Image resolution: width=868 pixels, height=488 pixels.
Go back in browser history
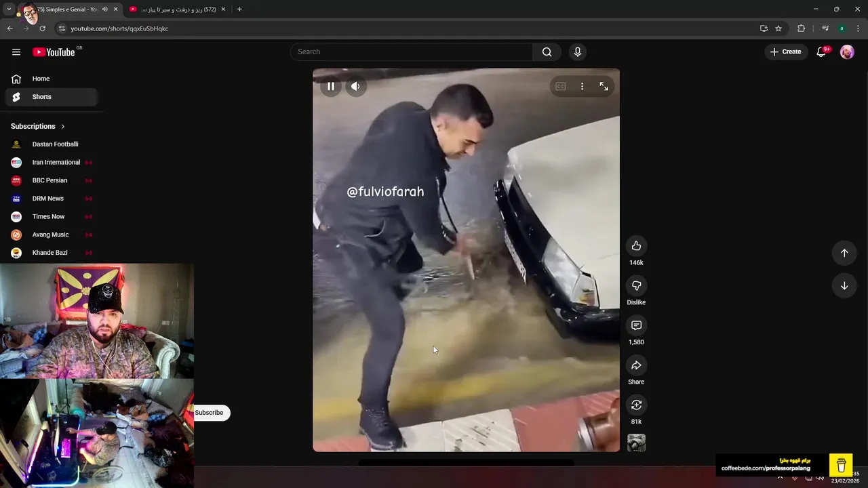10,28
